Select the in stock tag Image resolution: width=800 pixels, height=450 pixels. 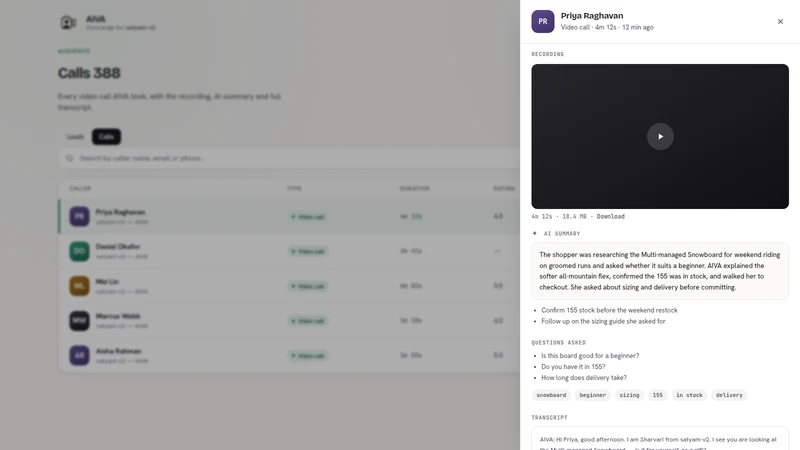click(x=689, y=395)
